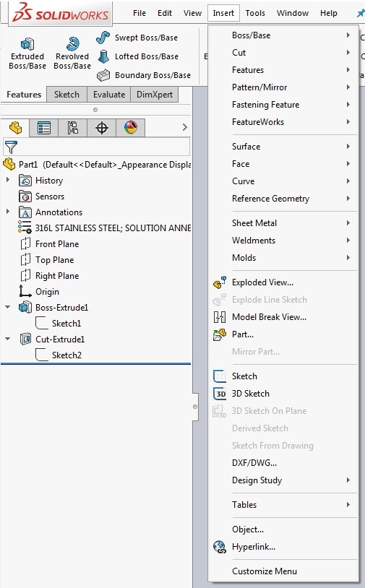Open the Cut submenu
The height and width of the screenshot is (588, 365).
tap(283, 53)
